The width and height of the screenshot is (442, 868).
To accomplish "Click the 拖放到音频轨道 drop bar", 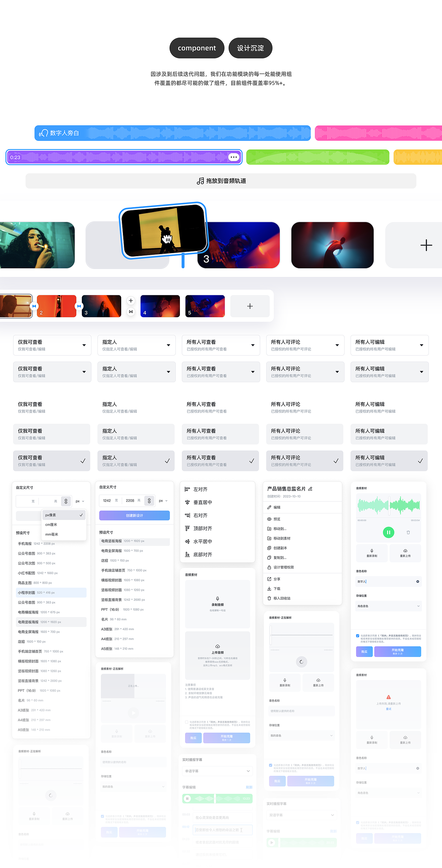I will [221, 181].
